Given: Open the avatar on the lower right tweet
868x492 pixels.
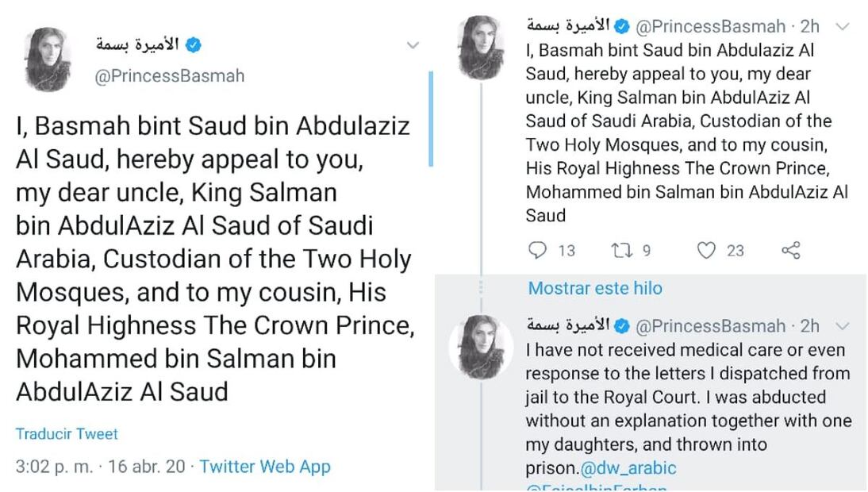Looking at the screenshot, I should click(481, 347).
